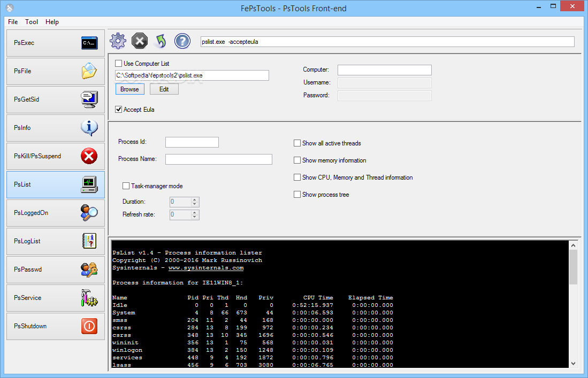Click the 'winlogon' process row
The image size is (588, 378).
click(x=253, y=350)
